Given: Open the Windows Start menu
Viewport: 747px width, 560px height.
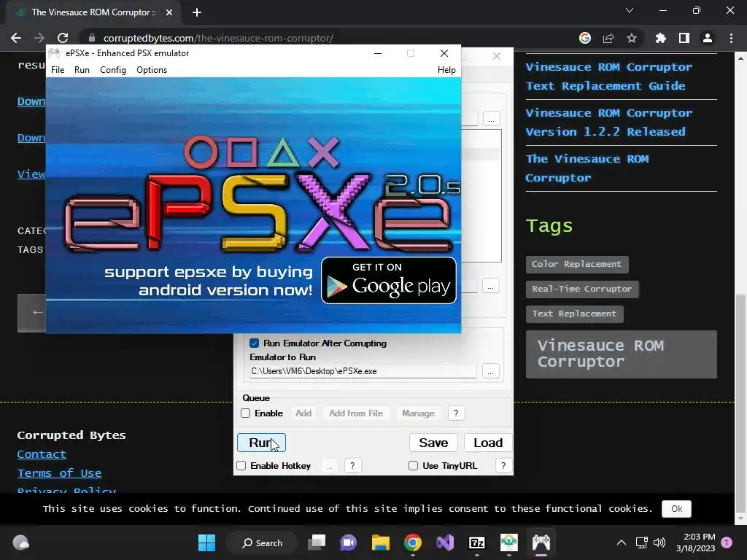Looking at the screenshot, I should (x=206, y=542).
